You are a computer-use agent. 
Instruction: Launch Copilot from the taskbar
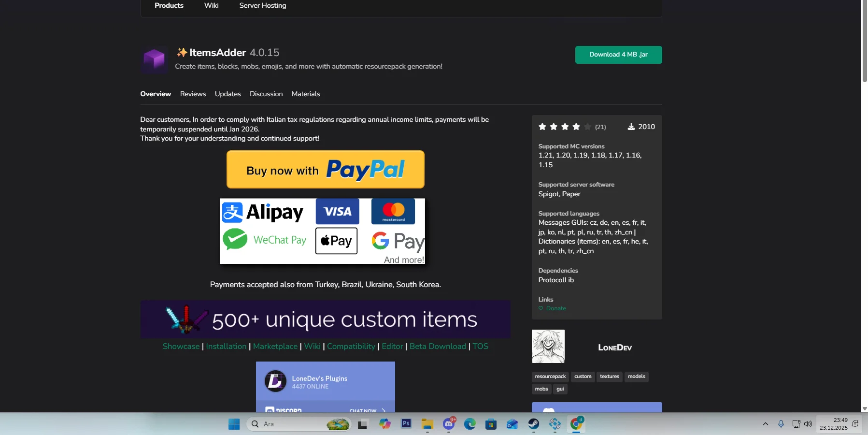click(x=384, y=424)
